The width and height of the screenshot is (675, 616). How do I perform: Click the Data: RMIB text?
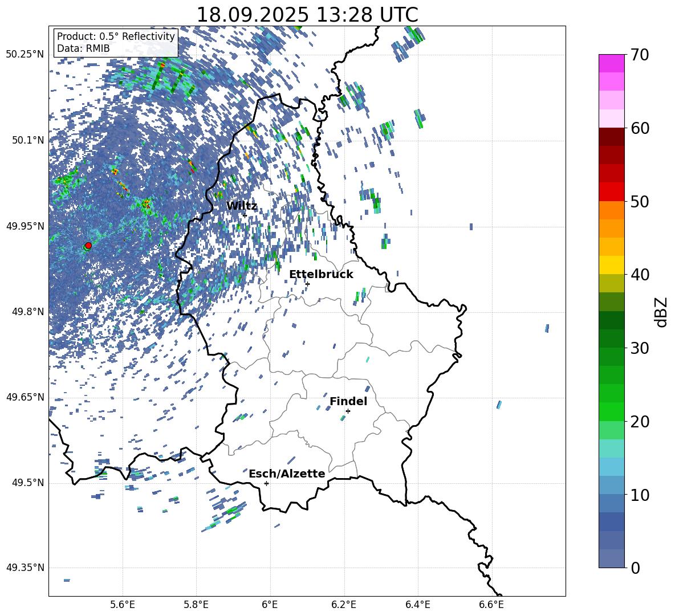[x=83, y=48]
